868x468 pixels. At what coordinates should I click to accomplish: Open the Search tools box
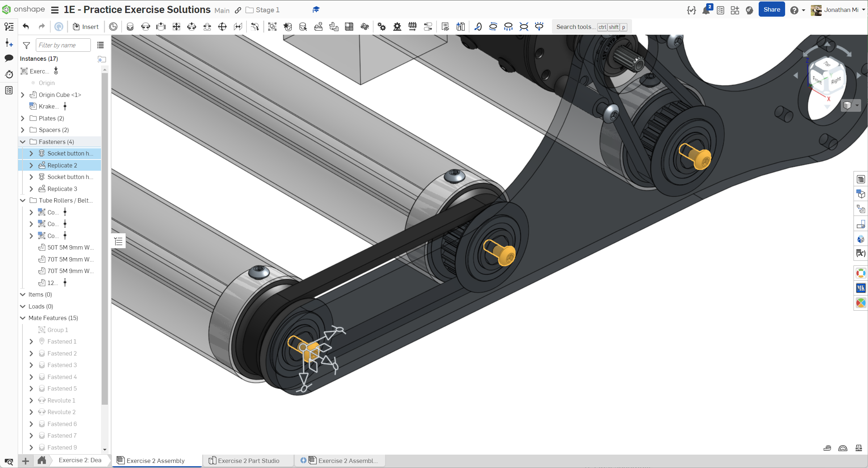[576, 27]
